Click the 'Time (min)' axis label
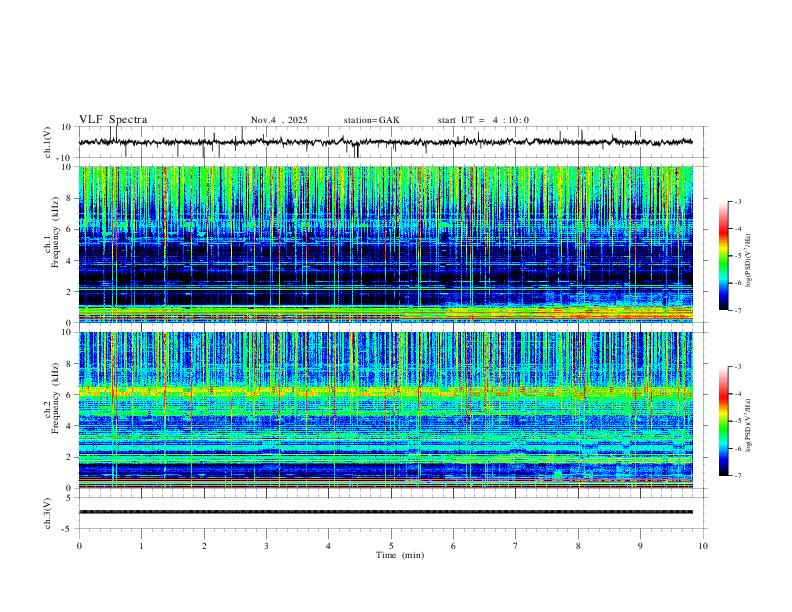The width and height of the screenshot is (792, 612). click(x=400, y=555)
